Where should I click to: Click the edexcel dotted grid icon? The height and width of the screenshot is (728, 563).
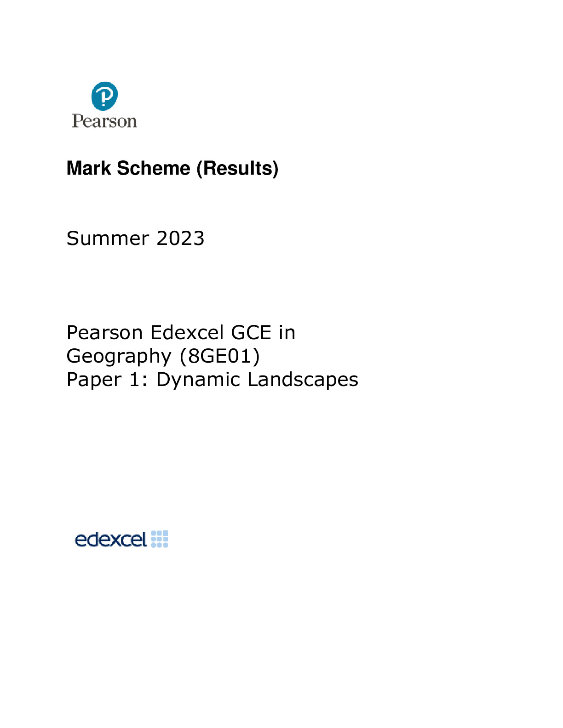160,539
